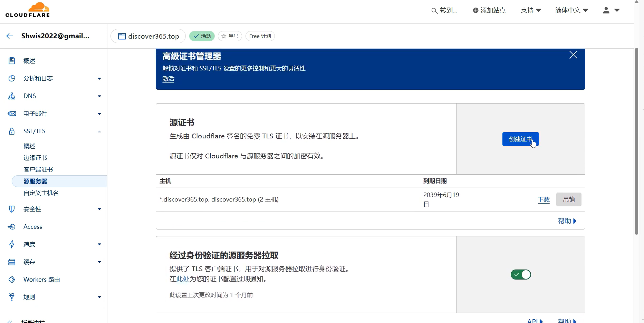Click the page vertical scrollbar thumb
644x323 pixels.
636,141
